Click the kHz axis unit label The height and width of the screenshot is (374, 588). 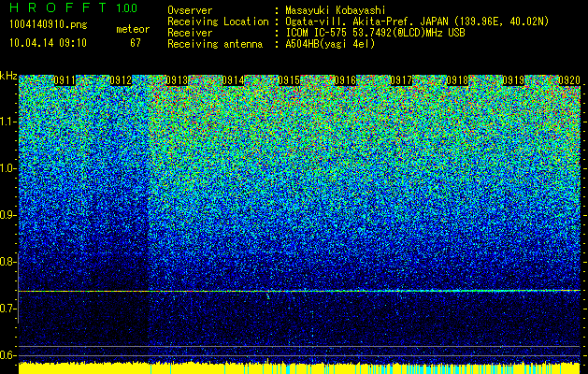8,76
